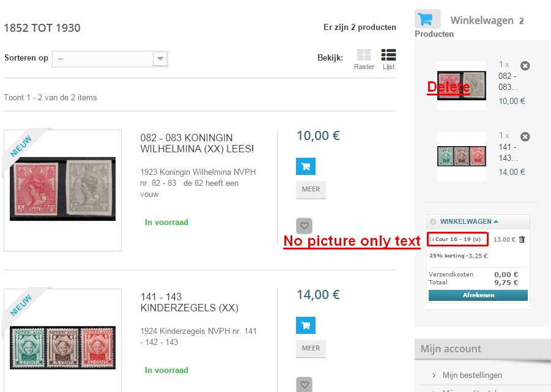The height and width of the screenshot is (392, 551).
Task: Open Koningin Wilhelmina stamp thumbnail
Action: [62, 190]
